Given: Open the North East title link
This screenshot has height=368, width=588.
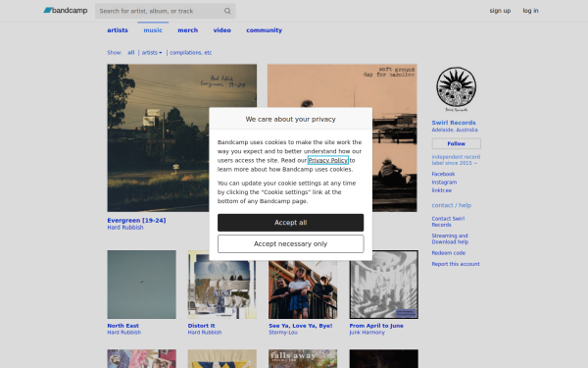Looking at the screenshot, I should click(x=122, y=326).
